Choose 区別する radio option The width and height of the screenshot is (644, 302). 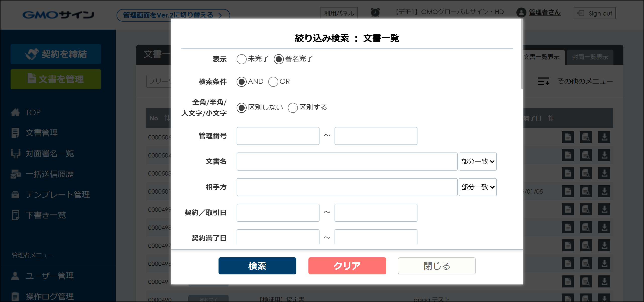pos(293,108)
